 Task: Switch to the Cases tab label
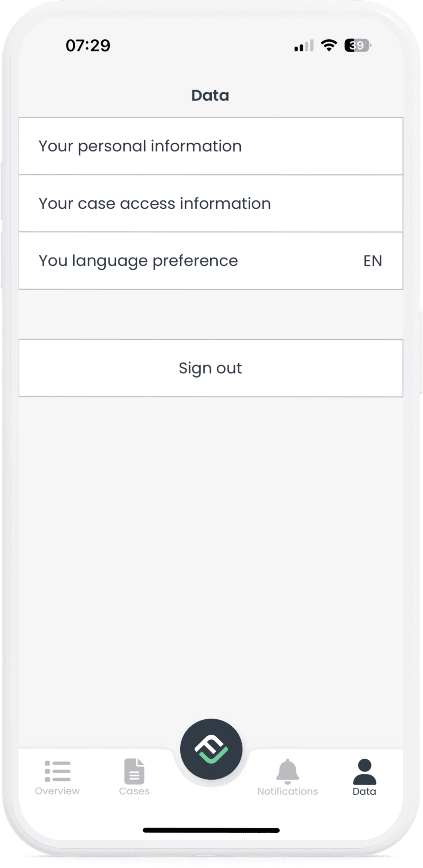134,791
